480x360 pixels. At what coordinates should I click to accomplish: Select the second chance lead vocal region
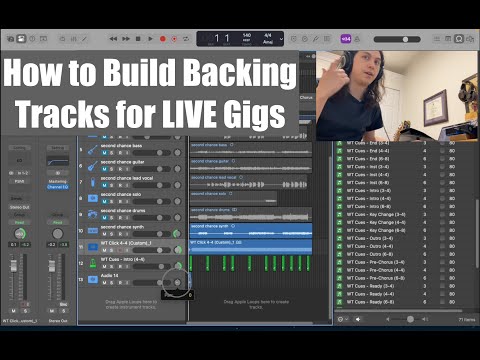[x=248, y=182]
